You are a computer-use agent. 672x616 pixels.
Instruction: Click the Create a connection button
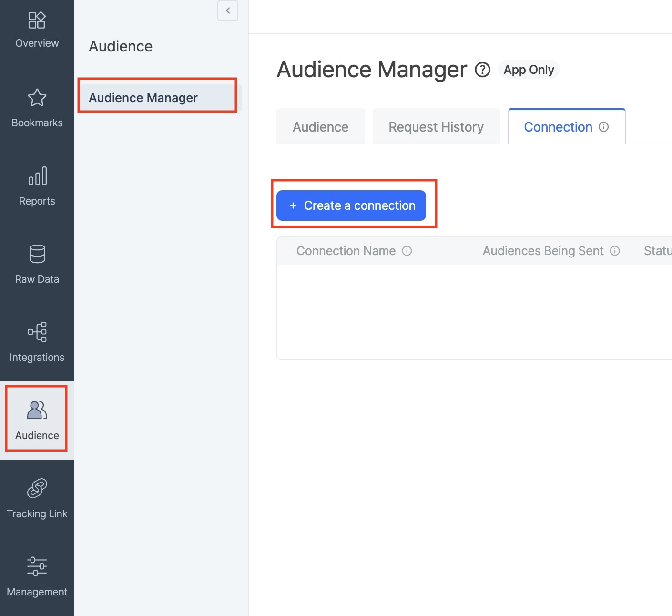(351, 205)
